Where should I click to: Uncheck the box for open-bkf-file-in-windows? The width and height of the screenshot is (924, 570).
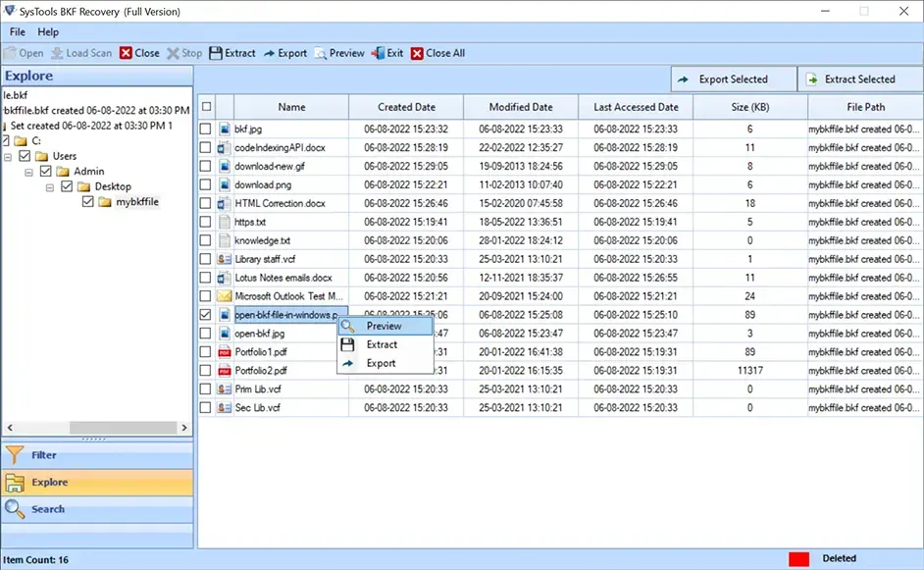point(205,315)
